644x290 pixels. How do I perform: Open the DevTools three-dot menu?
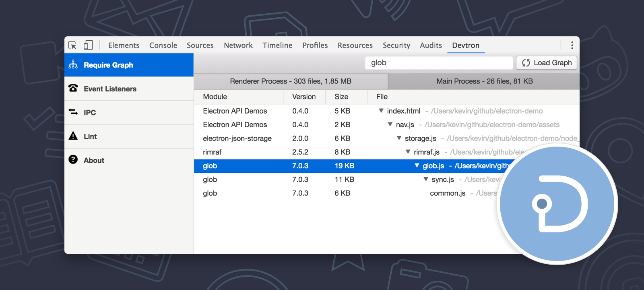pos(572,45)
